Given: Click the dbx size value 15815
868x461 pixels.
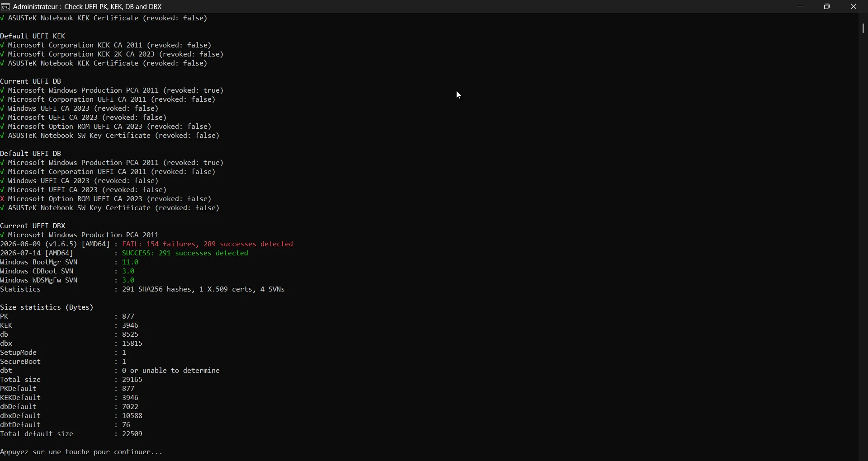Looking at the screenshot, I should [133, 343].
